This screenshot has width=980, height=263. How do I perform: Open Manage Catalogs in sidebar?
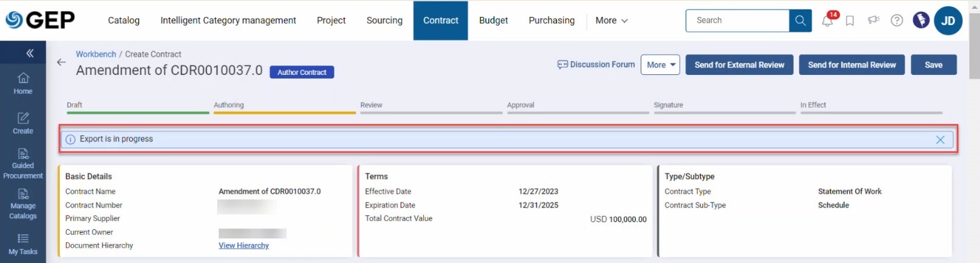pos(23,204)
